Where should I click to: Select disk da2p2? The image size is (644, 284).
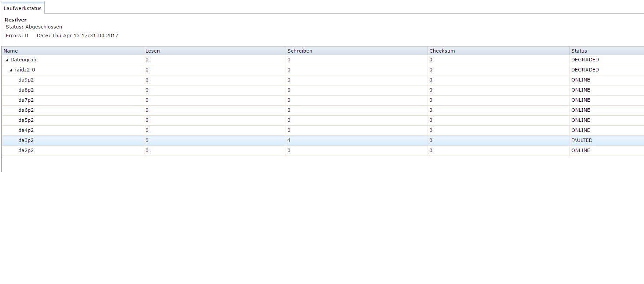coord(26,150)
